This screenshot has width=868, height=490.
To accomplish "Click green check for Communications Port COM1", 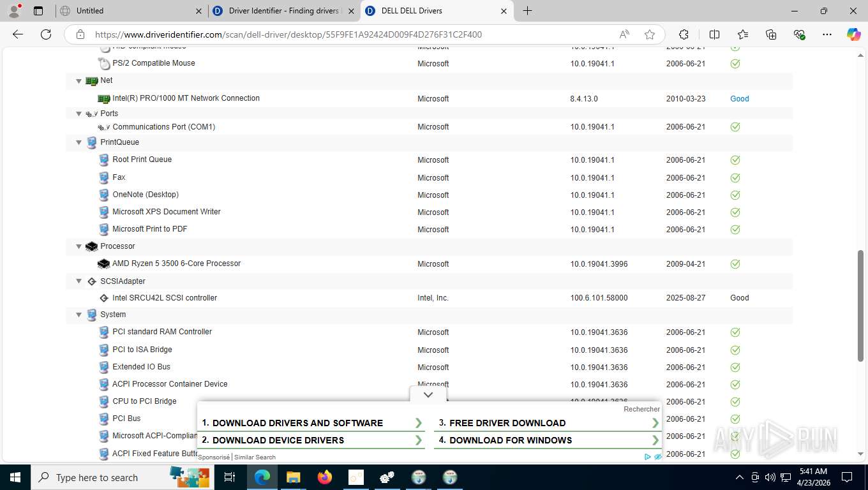I will click(x=735, y=127).
